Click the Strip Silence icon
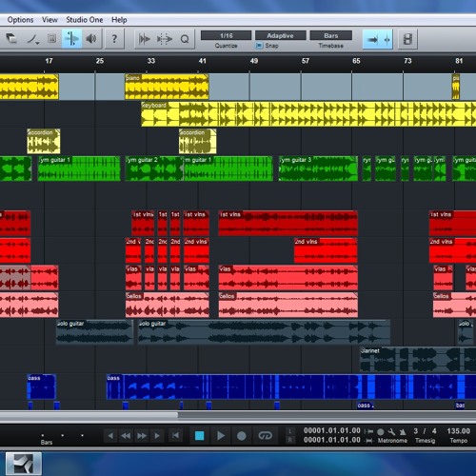 [x=145, y=39]
